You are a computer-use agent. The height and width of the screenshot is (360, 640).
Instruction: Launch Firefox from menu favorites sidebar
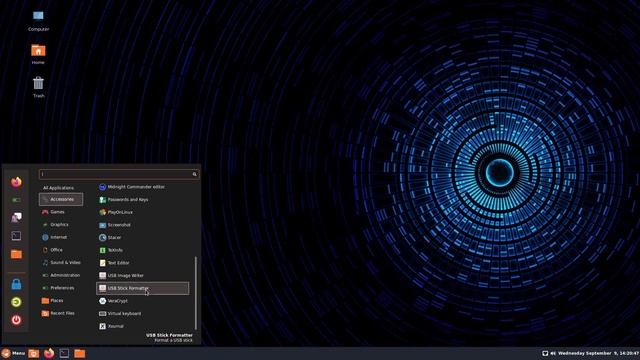tap(16, 182)
